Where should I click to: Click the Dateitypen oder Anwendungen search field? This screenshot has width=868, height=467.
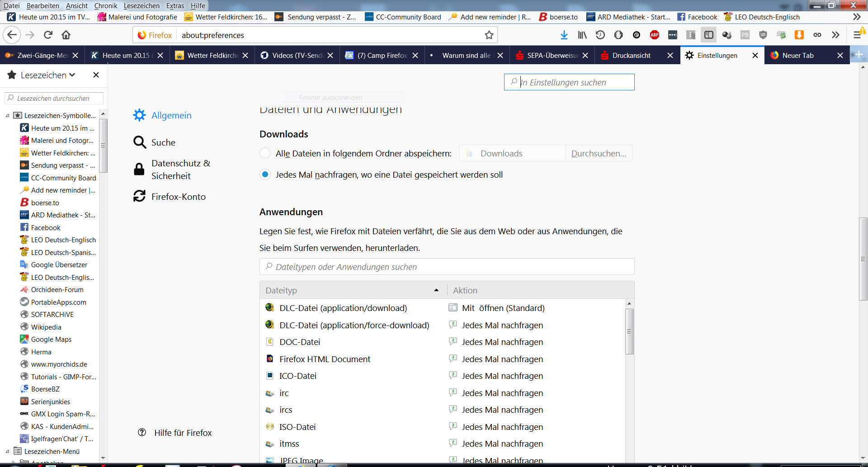tap(447, 267)
